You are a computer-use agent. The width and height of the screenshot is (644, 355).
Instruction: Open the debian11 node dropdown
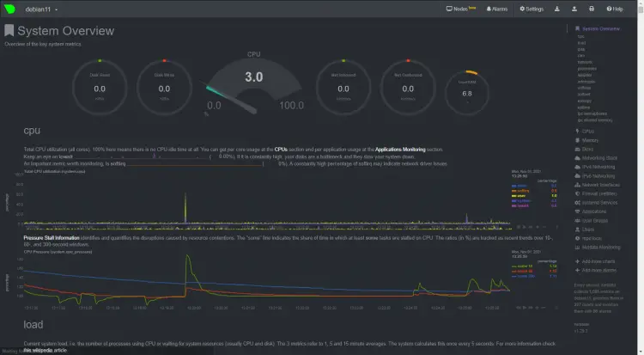tap(41, 9)
